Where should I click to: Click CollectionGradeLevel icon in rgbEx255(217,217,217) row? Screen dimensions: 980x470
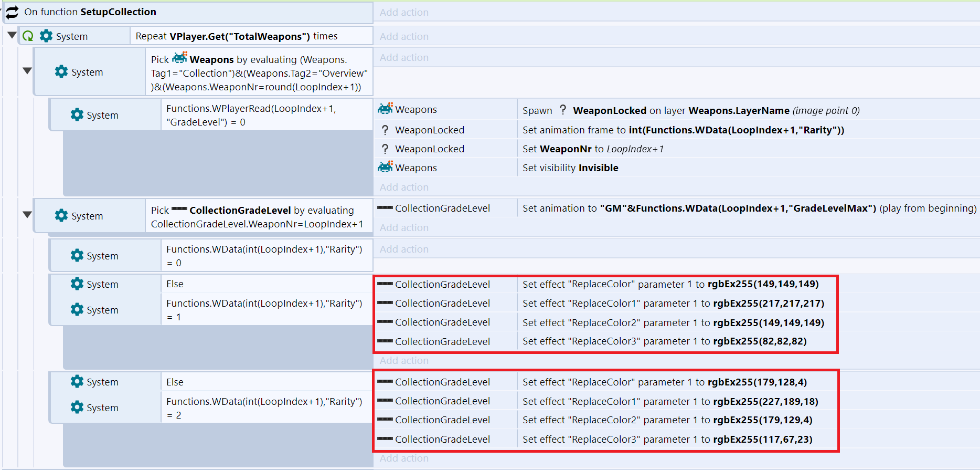coord(385,302)
